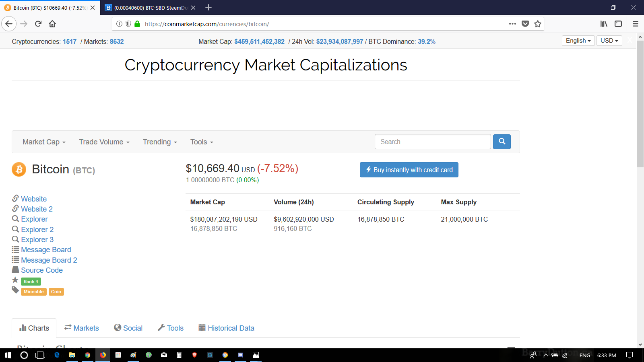Open the Explorer link
The width and height of the screenshot is (644, 362).
point(34,219)
